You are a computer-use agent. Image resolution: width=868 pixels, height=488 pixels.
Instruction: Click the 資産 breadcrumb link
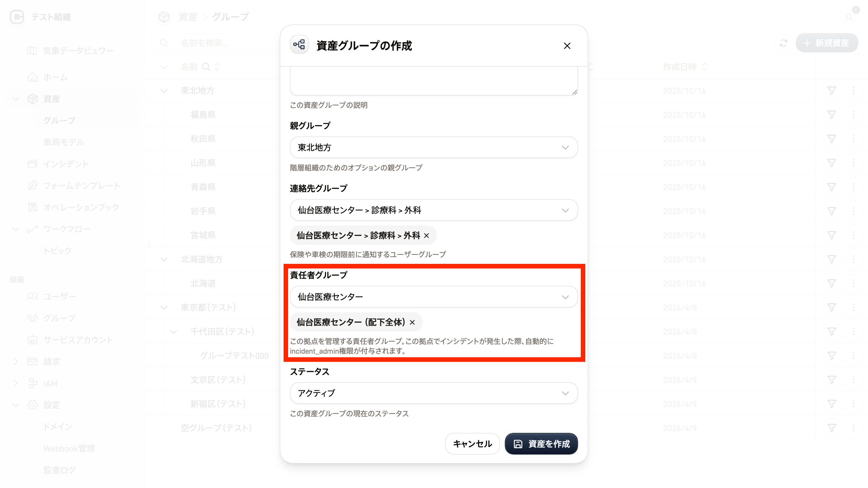click(188, 17)
